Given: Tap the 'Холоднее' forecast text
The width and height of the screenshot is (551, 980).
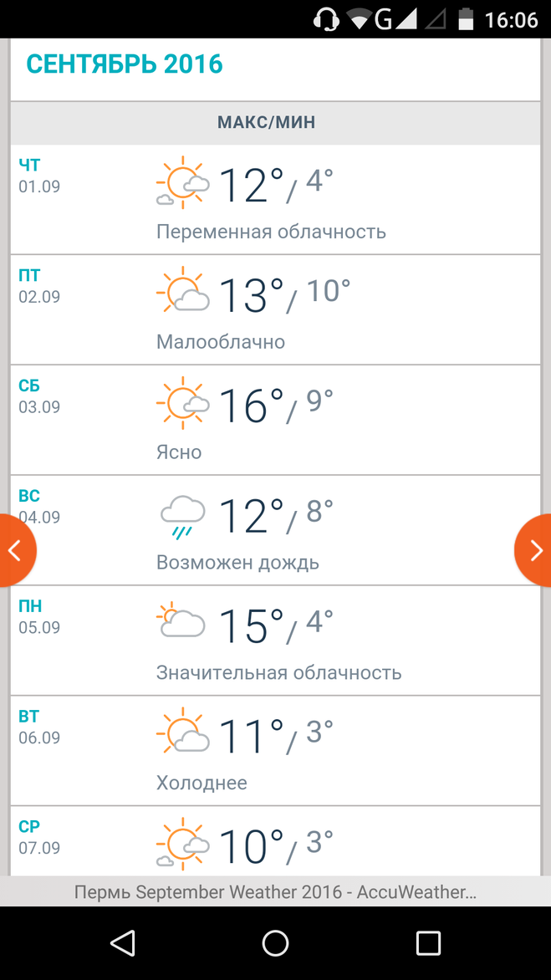Looking at the screenshot, I should pos(202,783).
